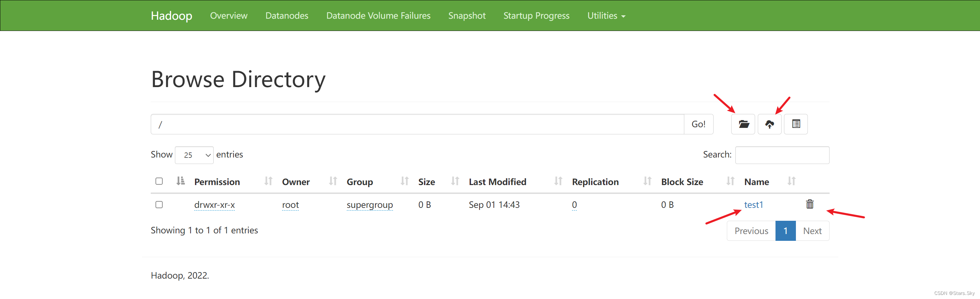The image size is (980, 299).
Task: Expand the Utilities dropdown menu
Action: click(x=606, y=16)
